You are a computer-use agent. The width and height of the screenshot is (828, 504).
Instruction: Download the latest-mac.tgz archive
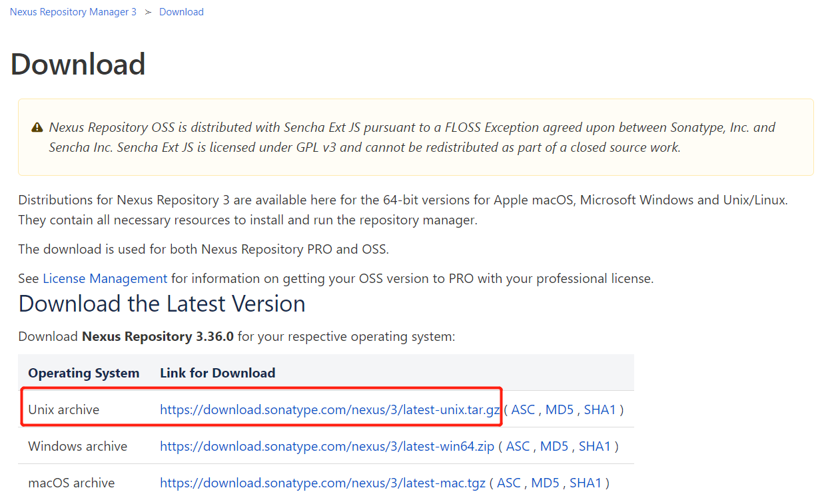tap(322, 483)
